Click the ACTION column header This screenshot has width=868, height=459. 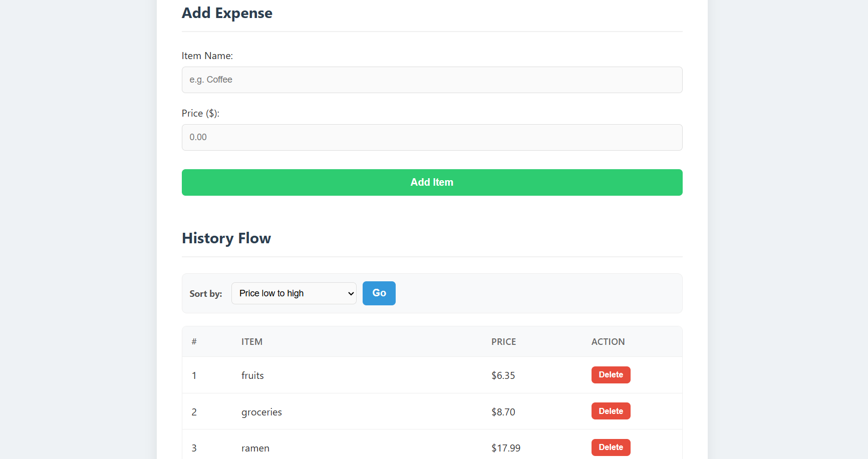[608, 341]
